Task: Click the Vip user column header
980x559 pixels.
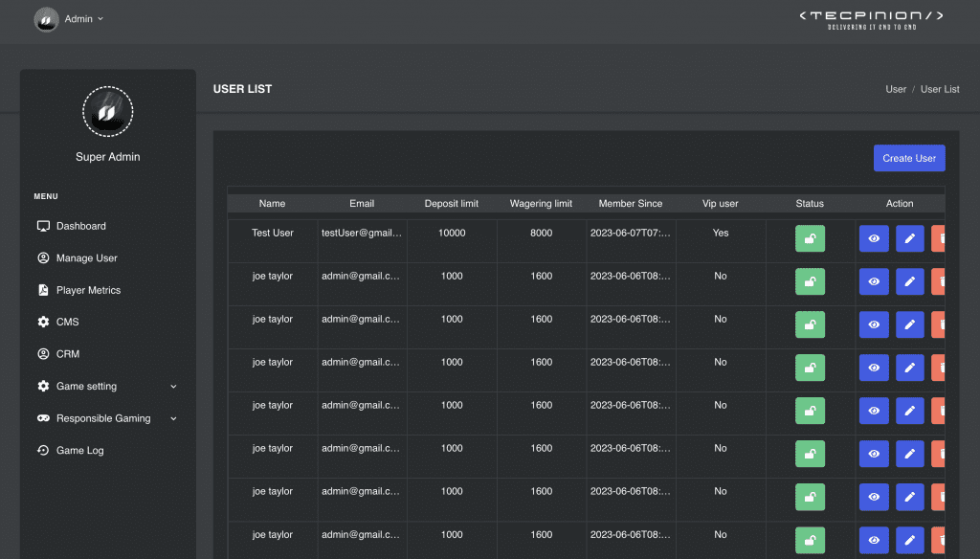Action: coord(720,203)
